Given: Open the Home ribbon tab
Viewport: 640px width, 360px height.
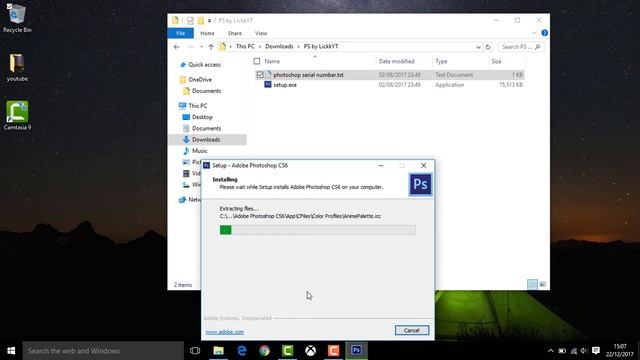Looking at the screenshot, I should click(207, 33).
